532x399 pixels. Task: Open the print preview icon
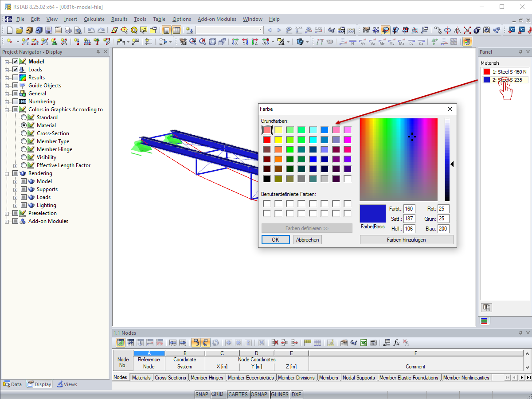click(x=78, y=30)
